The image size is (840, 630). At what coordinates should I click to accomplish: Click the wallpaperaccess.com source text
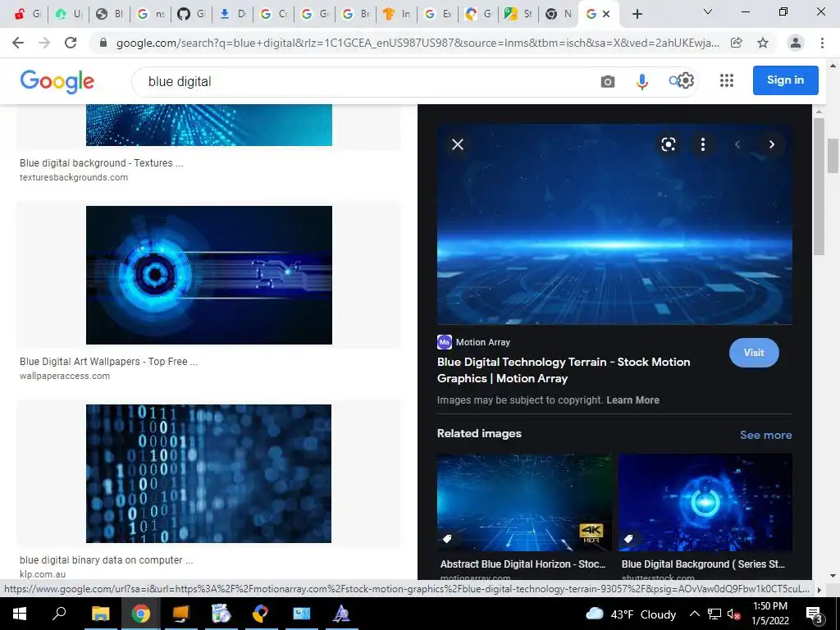click(65, 376)
